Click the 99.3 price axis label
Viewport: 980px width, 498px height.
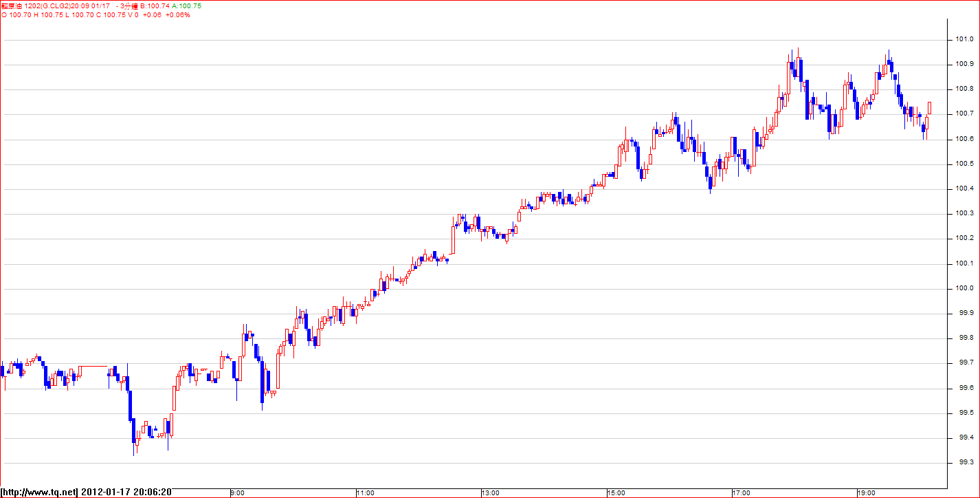(964, 462)
